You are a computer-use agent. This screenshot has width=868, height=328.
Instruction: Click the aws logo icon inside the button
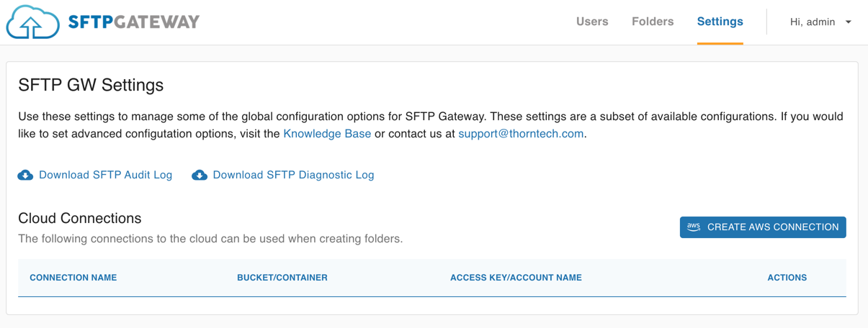click(x=694, y=227)
